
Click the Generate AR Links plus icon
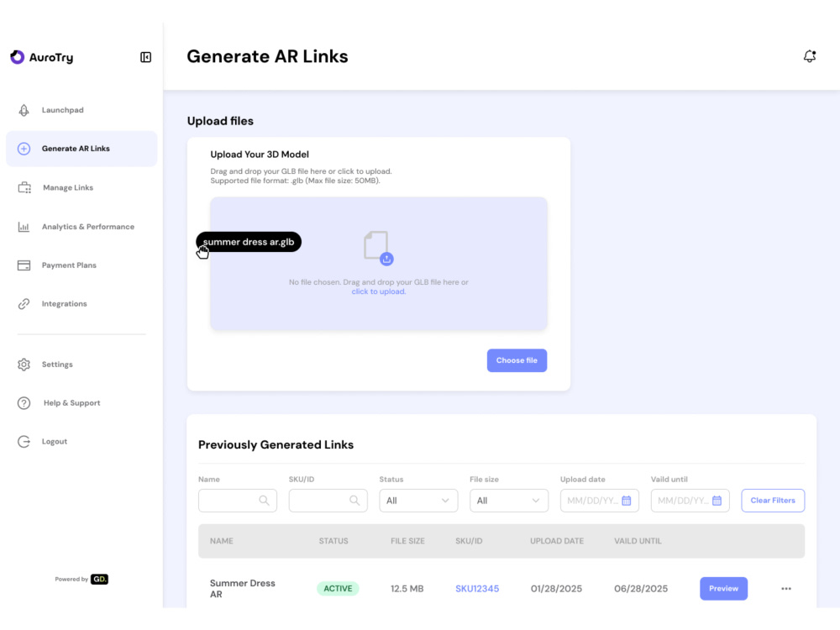tap(24, 149)
